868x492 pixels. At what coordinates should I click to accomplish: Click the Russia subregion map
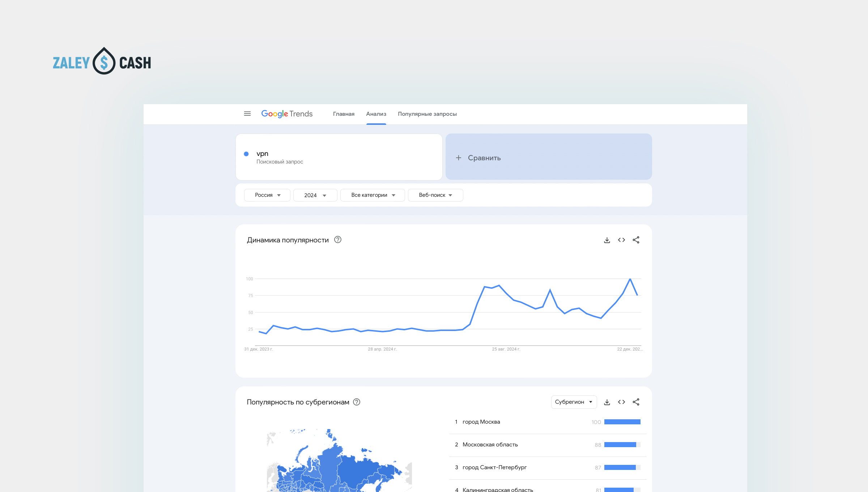[339, 460]
